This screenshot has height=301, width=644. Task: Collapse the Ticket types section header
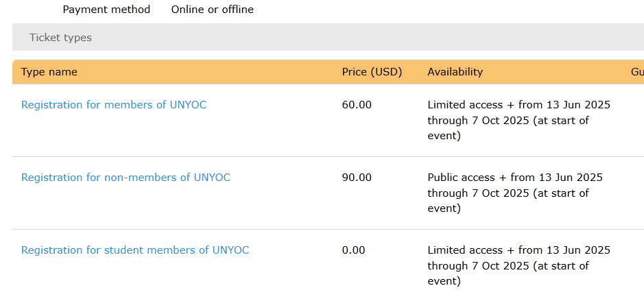(328, 38)
